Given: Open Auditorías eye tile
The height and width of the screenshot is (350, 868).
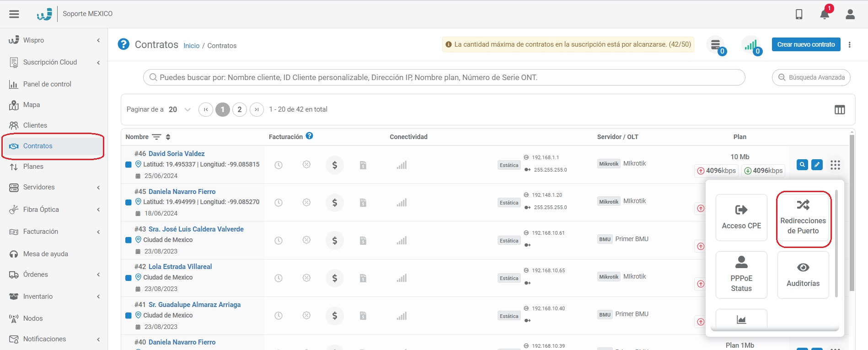Looking at the screenshot, I should tap(803, 275).
